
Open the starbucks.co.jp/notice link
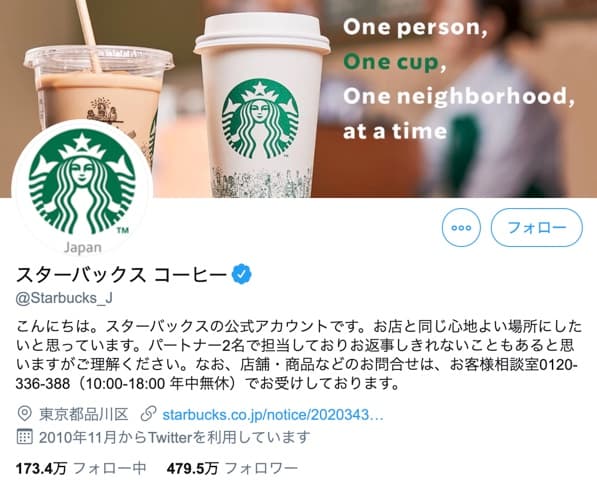273,415
